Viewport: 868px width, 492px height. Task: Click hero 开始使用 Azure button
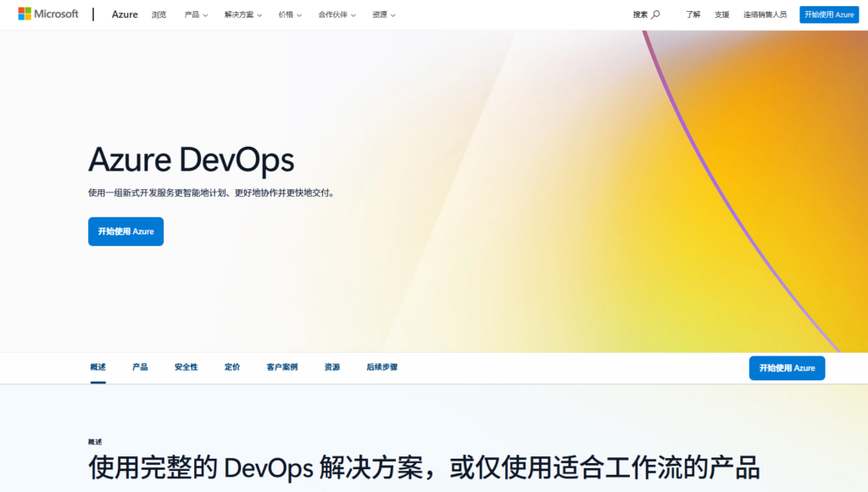coord(125,232)
